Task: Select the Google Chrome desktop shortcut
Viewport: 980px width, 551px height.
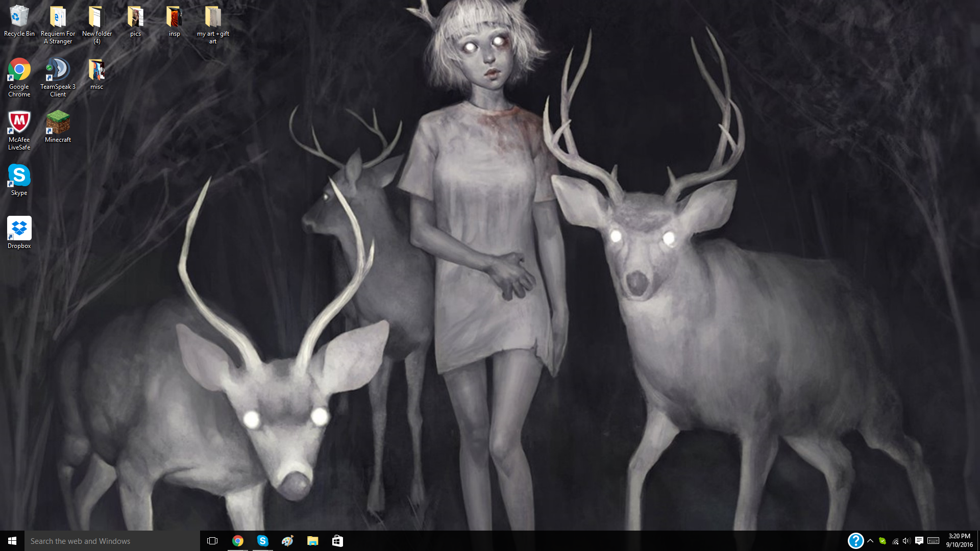Action: click(19, 78)
